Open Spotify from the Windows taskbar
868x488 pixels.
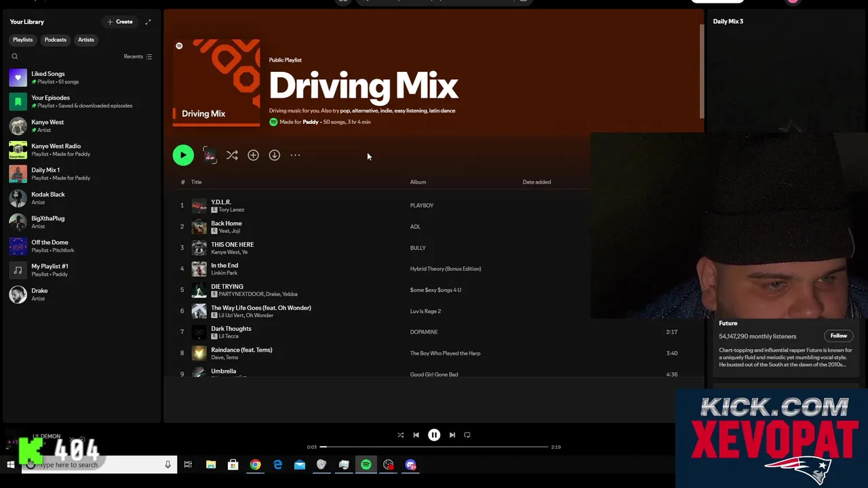pos(366,464)
